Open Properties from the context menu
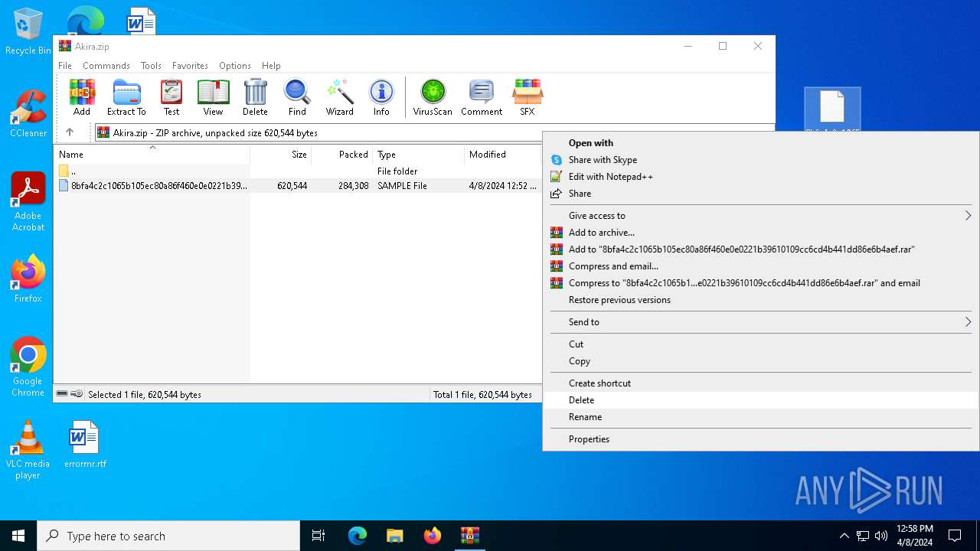 760,439
